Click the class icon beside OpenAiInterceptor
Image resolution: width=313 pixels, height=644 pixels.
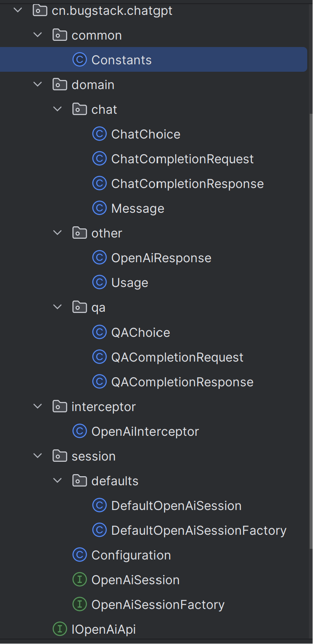point(79,431)
